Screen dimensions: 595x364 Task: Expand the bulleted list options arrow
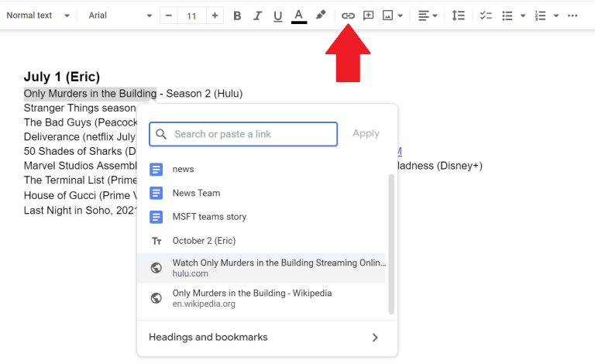(x=523, y=15)
